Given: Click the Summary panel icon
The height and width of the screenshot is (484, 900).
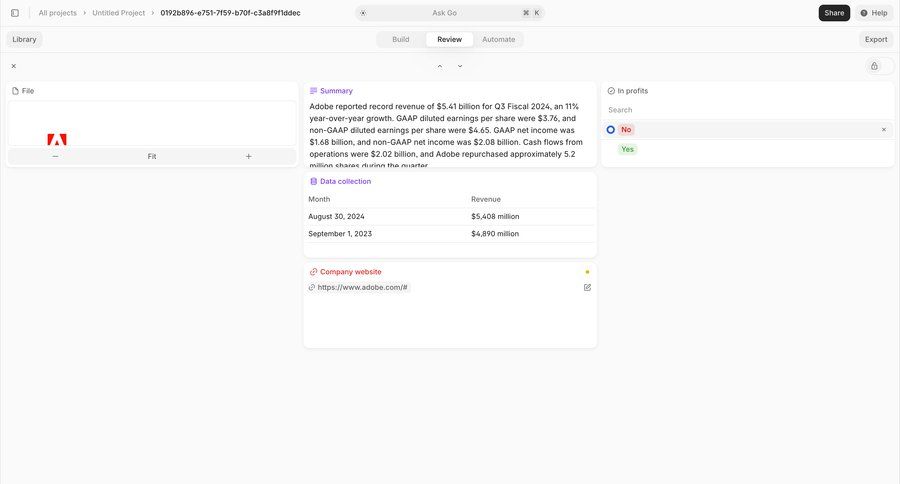Looking at the screenshot, I should (313, 91).
